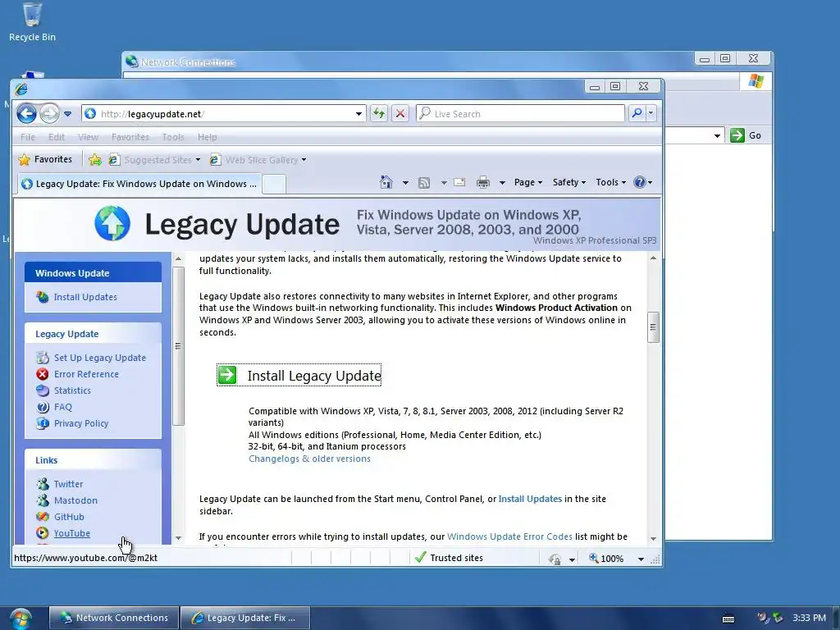Open the Mastodon link
Screen dimensions: 840x630
pyautogui.click(x=75, y=500)
